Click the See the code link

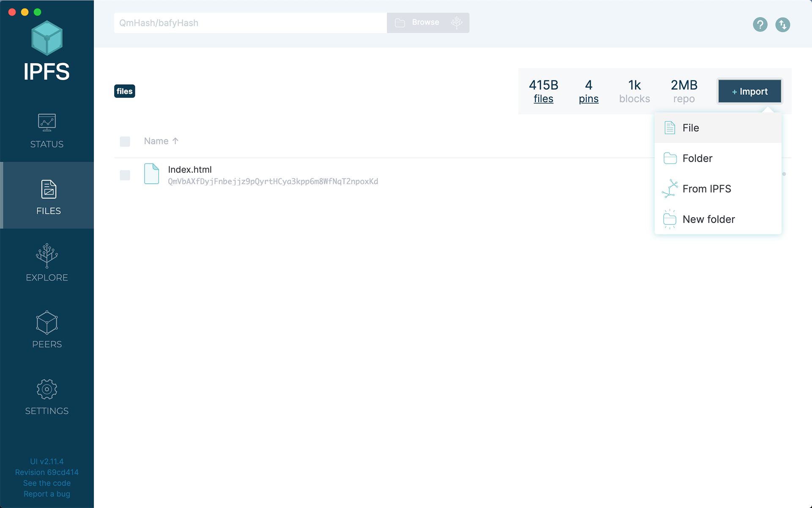coord(47,483)
